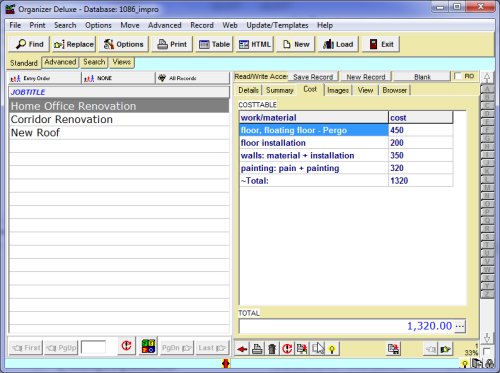Open the File menu
The image size is (500, 373).
coord(15,25)
